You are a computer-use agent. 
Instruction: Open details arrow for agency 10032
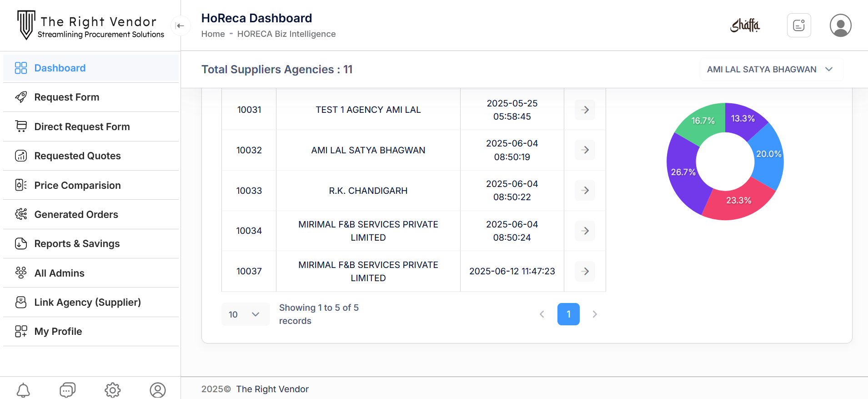tap(585, 150)
